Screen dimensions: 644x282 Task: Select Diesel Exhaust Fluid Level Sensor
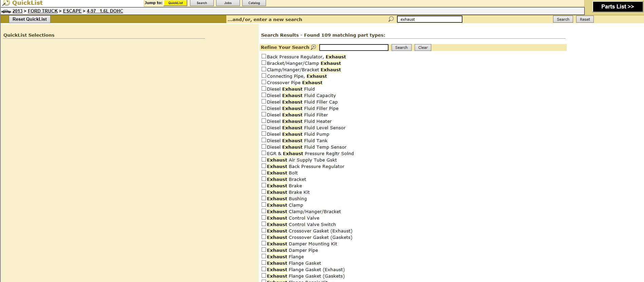[264, 127]
